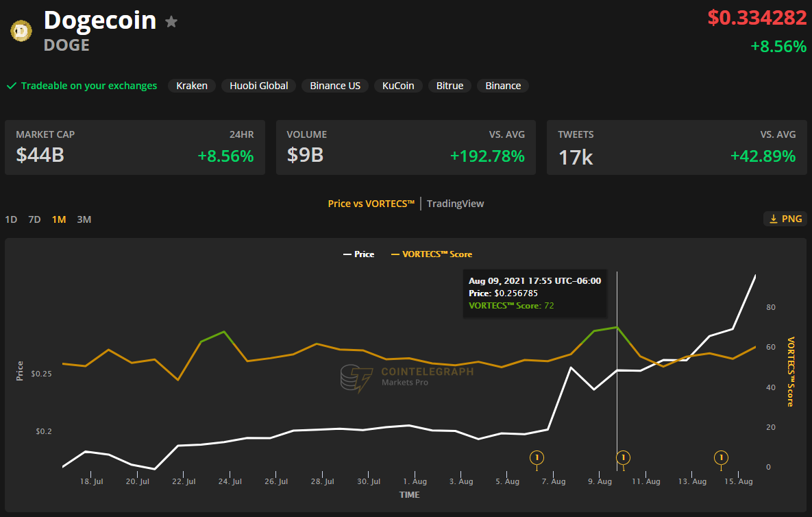The width and height of the screenshot is (812, 517).
Task: Open the Binance US exchange tag
Action: pos(335,86)
